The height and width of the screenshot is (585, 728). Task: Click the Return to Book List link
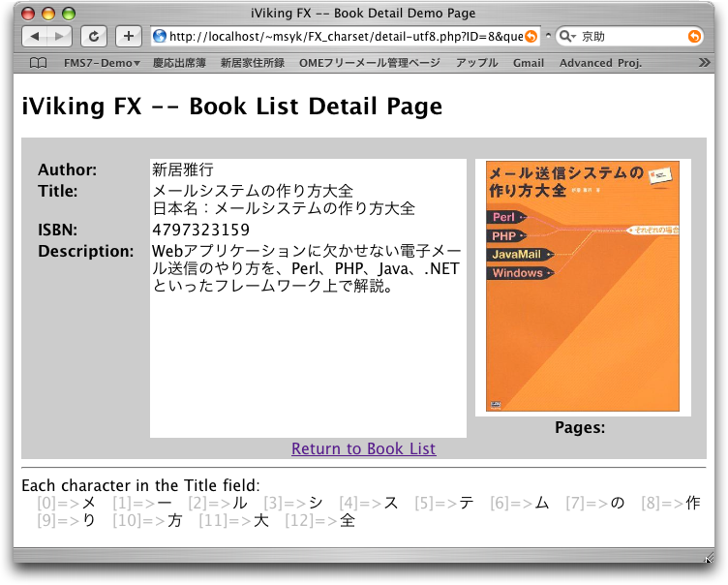coord(363,449)
